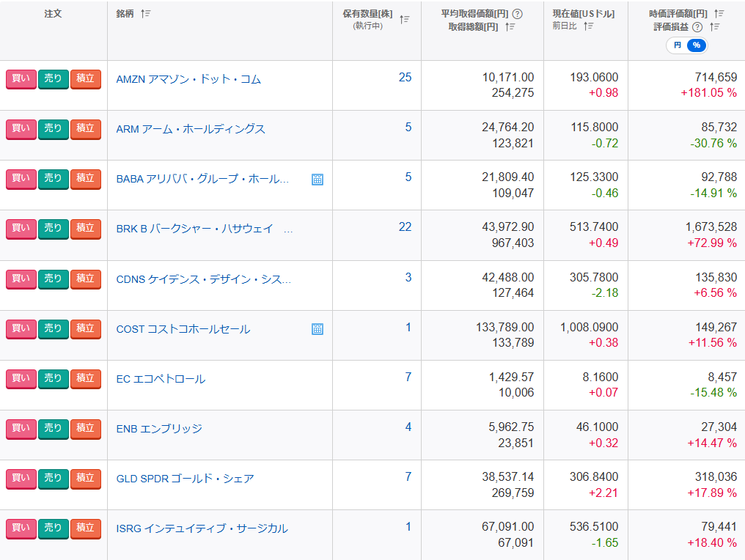Open ENB エンブリッジ link

pyautogui.click(x=159, y=429)
